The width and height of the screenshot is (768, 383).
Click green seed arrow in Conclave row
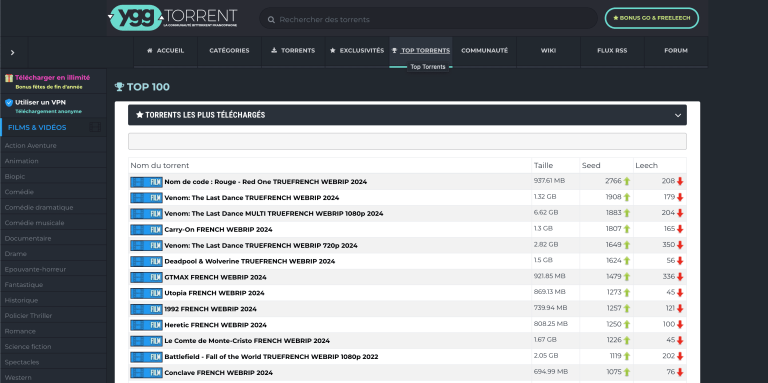click(626, 373)
